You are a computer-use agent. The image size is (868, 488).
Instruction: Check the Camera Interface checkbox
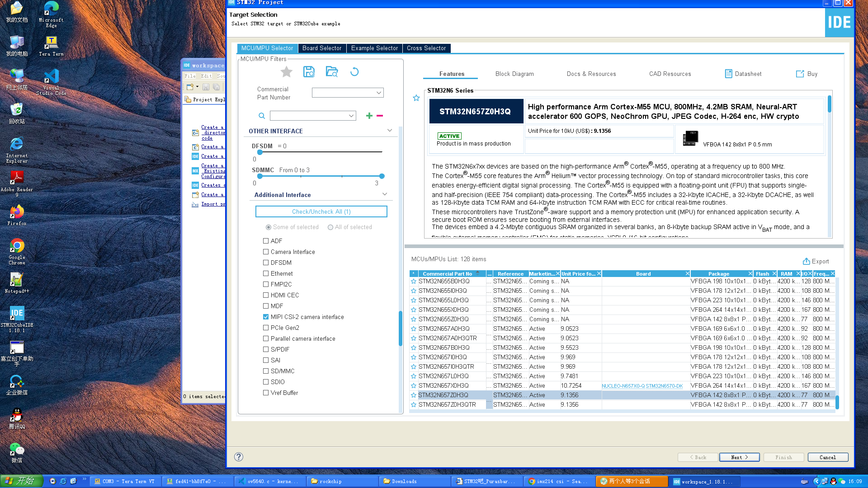[x=266, y=252]
